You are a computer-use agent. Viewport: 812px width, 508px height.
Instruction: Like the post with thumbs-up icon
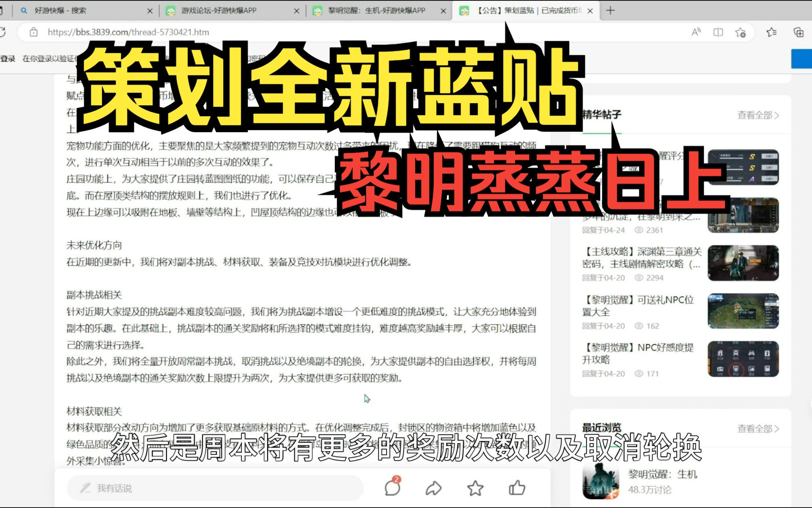click(517, 488)
